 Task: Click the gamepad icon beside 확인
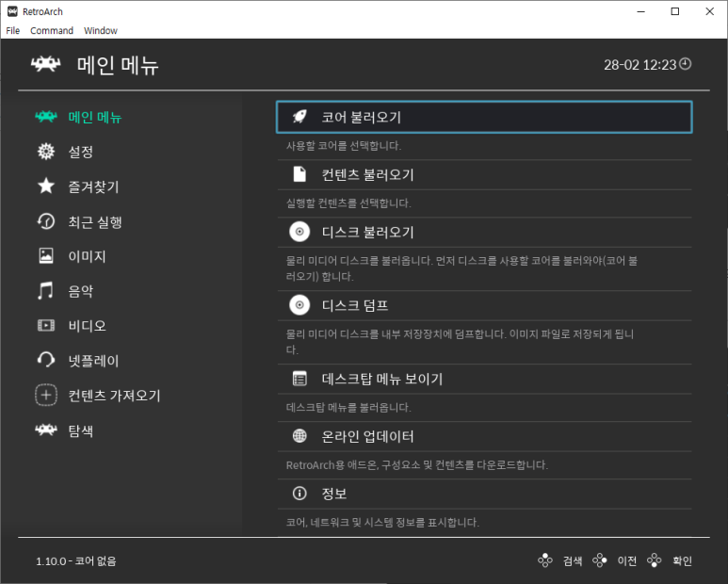click(x=655, y=560)
